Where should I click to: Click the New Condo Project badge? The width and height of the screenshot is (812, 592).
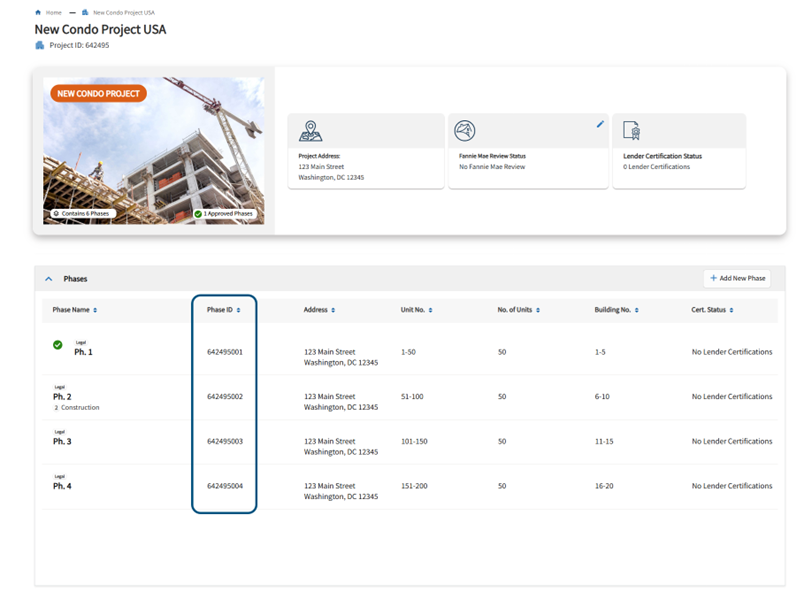98,94
